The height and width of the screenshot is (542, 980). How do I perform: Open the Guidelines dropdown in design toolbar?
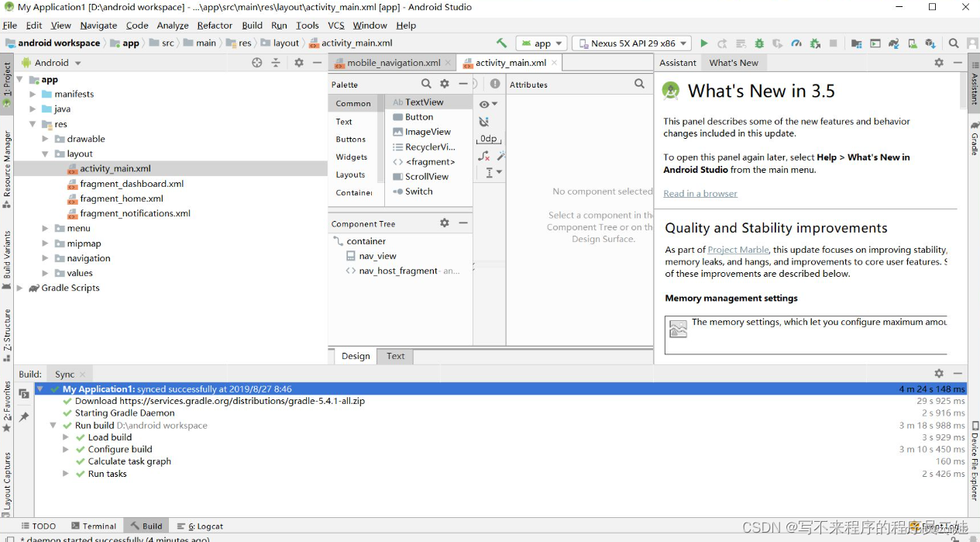(493, 173)
